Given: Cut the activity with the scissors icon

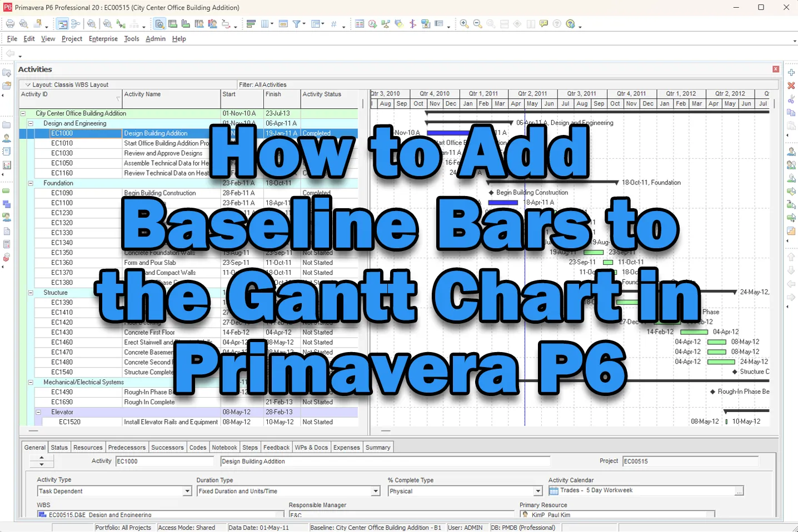Looking at the screenshot, I should [x=791, y=99].
